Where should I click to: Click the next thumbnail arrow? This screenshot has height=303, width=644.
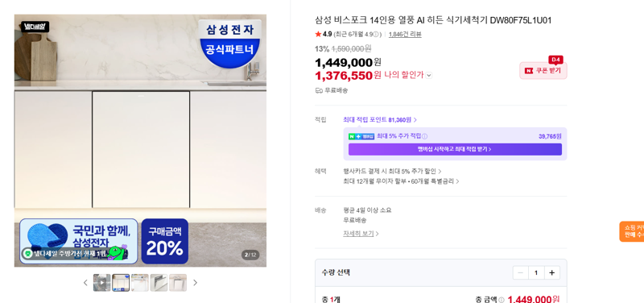pyautogui.click(x=195, y=283)
